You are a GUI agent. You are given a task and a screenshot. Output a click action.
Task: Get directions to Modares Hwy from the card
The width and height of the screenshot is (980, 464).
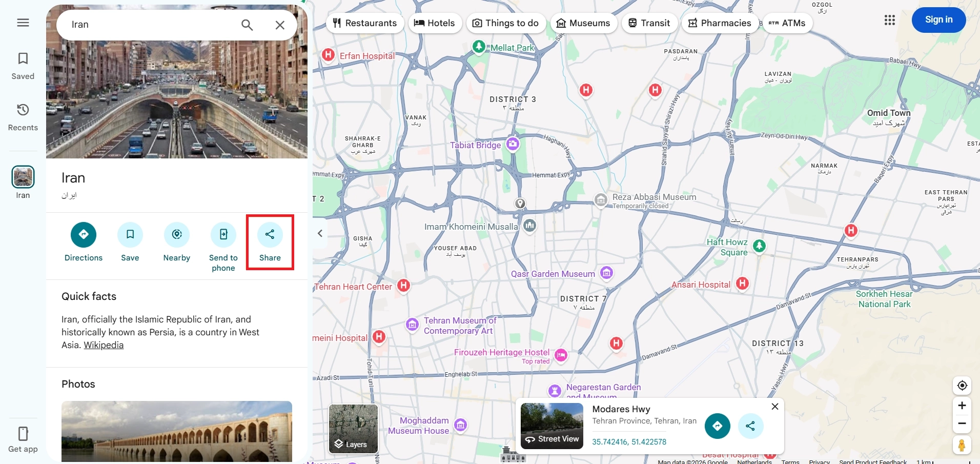718,426
